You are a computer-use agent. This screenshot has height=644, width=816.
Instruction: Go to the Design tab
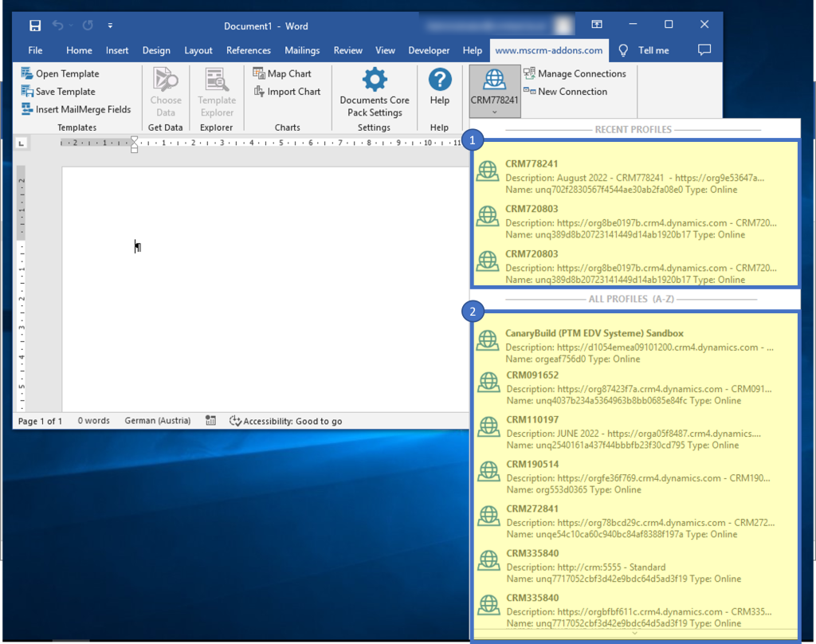click(x=156, y=50)
